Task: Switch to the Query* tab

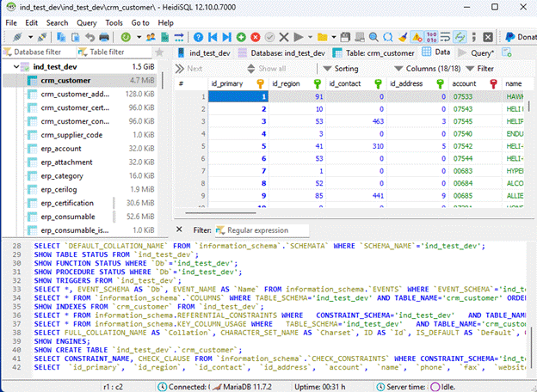Action: pyautogui.click(x=476, y=53)
